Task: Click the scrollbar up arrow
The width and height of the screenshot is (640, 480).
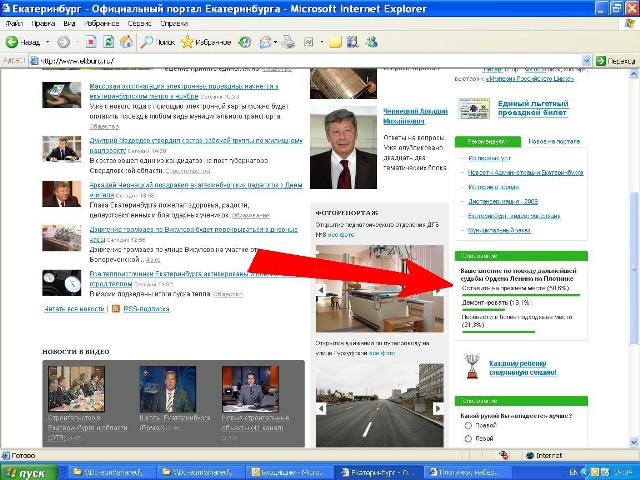Action: 633,74
